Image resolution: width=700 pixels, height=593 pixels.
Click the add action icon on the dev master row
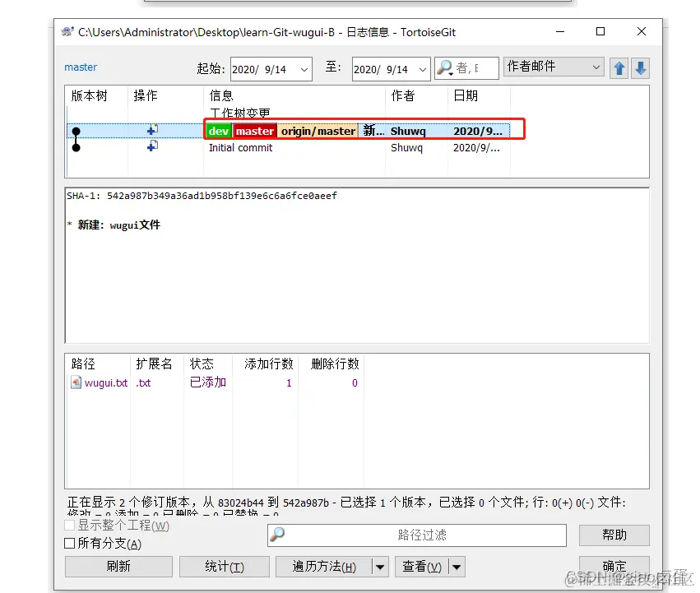click(152, 130)
